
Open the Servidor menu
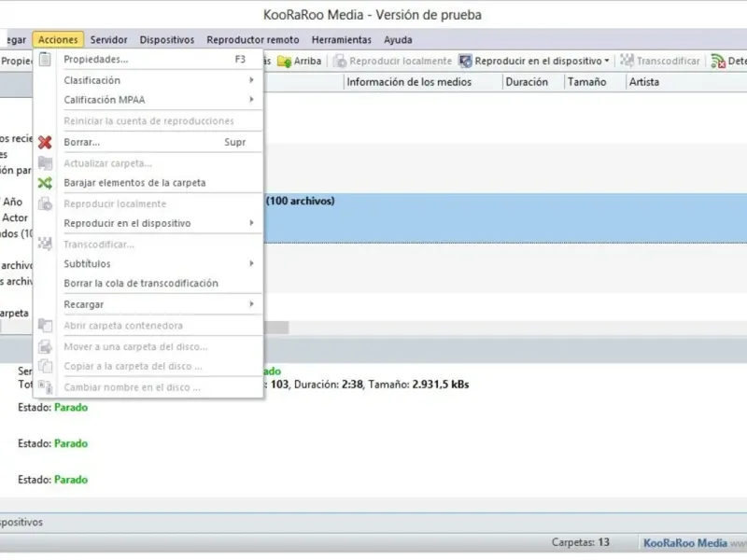108,39
